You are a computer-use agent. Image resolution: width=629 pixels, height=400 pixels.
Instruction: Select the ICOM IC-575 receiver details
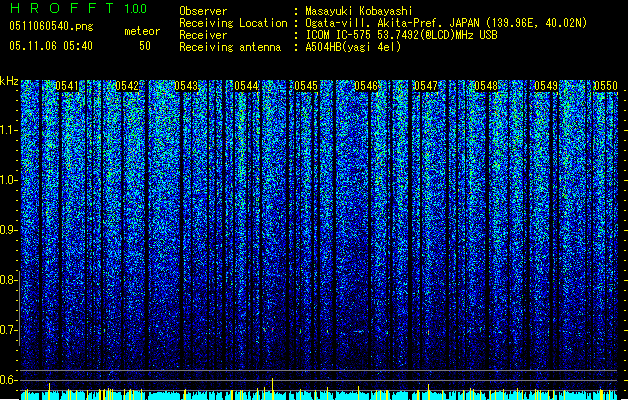(402, 35)
